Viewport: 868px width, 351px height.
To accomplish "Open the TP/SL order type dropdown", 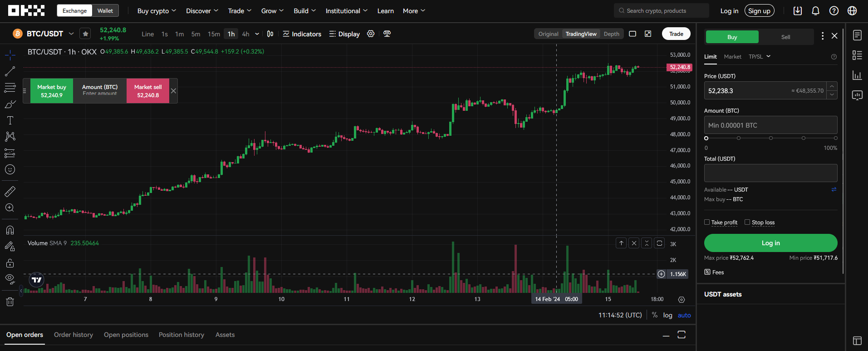I will [x=759, y=57].
